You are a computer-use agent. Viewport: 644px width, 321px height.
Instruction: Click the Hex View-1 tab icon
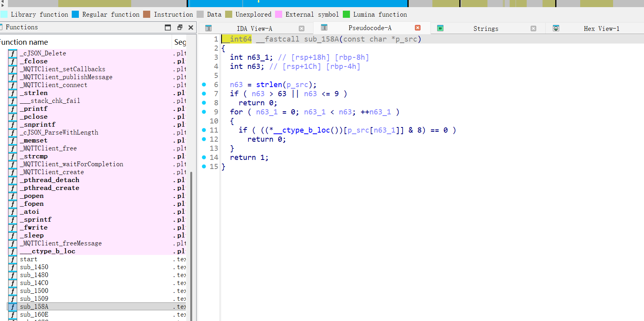(x=556, y=28)
